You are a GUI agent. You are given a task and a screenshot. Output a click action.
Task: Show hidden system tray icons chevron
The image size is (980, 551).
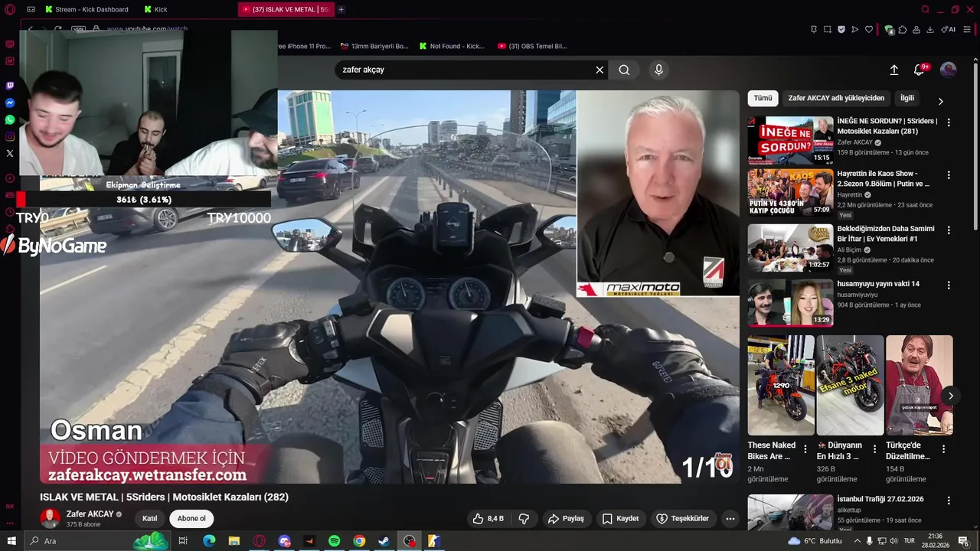[x=857, y=541]
